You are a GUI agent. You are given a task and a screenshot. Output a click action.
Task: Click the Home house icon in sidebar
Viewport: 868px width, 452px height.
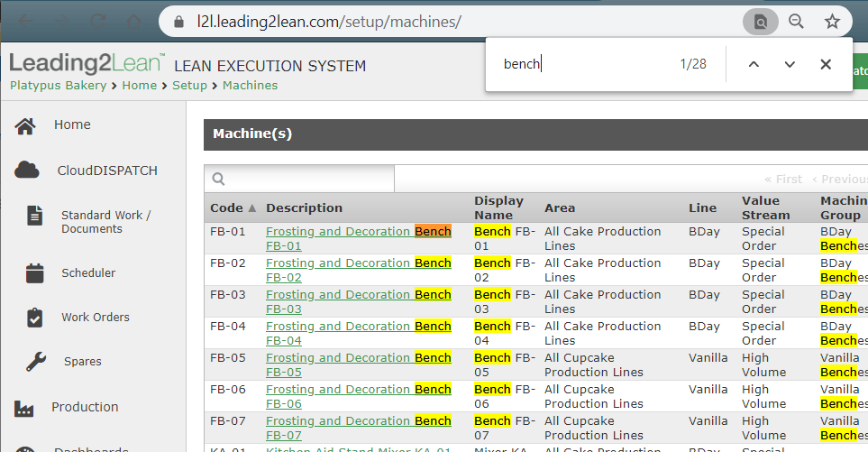point(25,126)
